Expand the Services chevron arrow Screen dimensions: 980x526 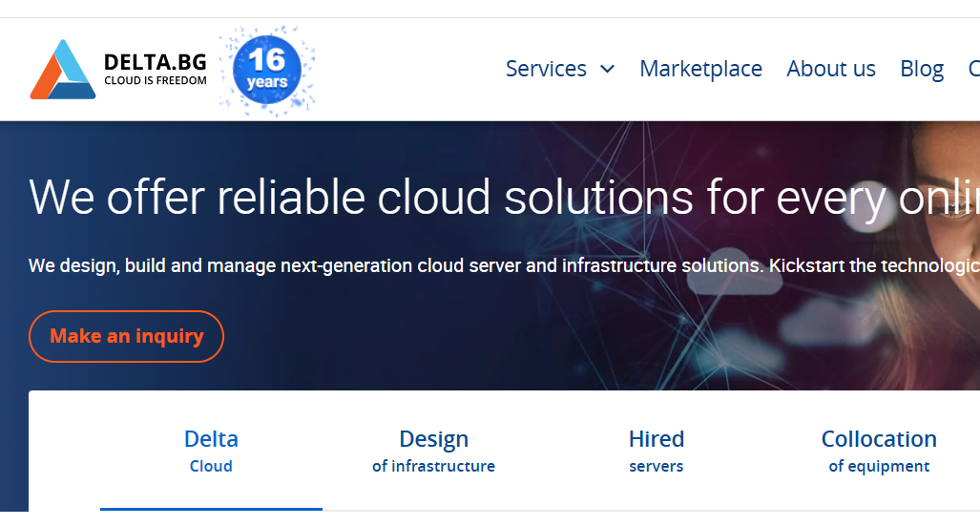click(x=608, y=69)
